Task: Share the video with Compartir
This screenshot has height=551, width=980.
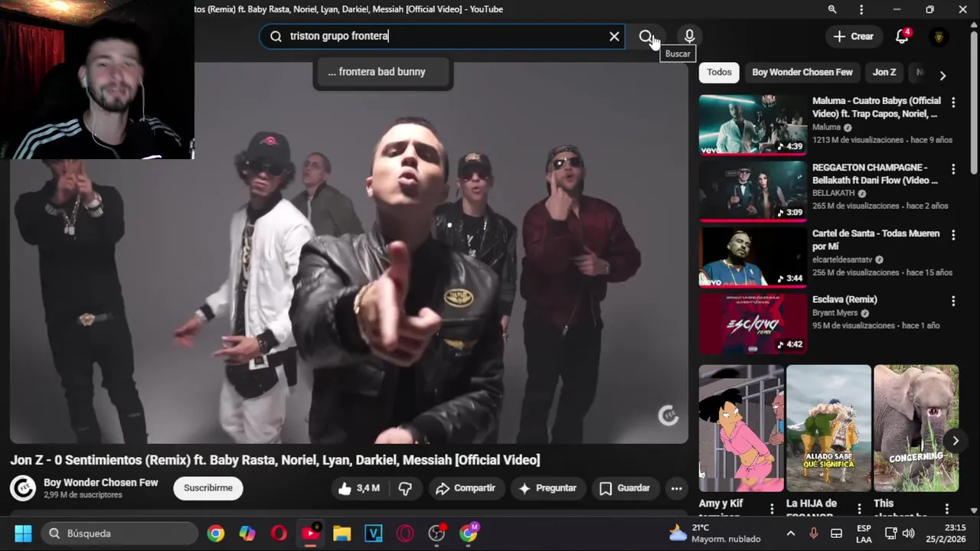Action: (465, 488)
